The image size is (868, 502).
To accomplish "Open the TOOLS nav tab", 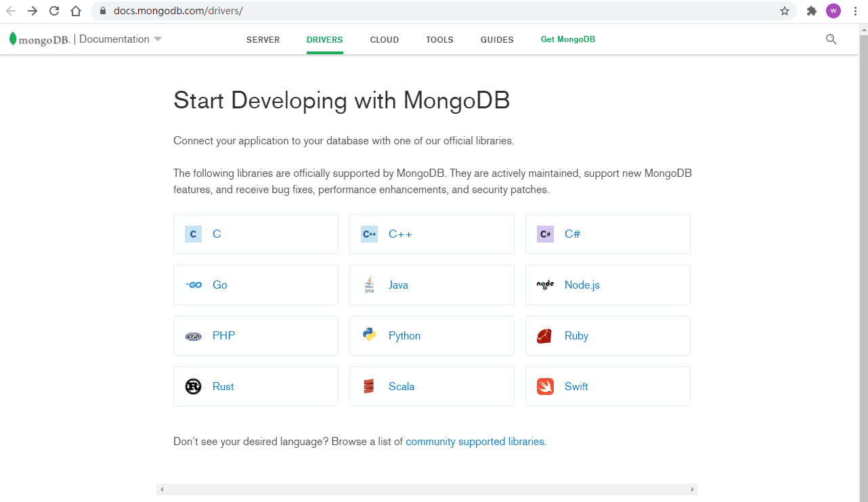I will [x=439, y=40].
